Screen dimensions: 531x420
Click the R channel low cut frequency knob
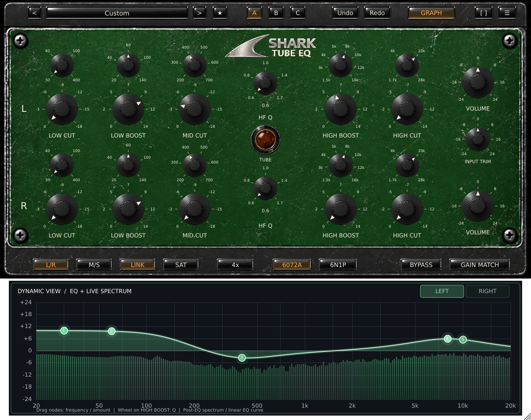coord(62,165)
